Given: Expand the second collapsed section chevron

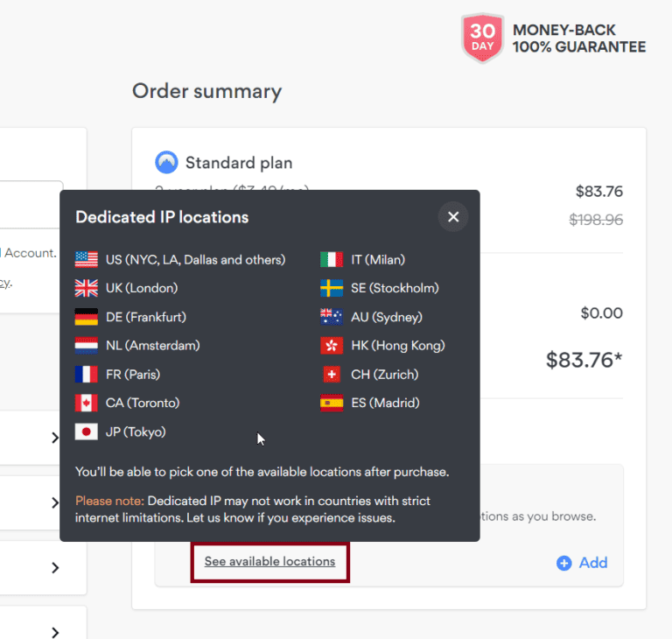Looking at the screenshot, I should pyautogui.click(x=55, y=502).
